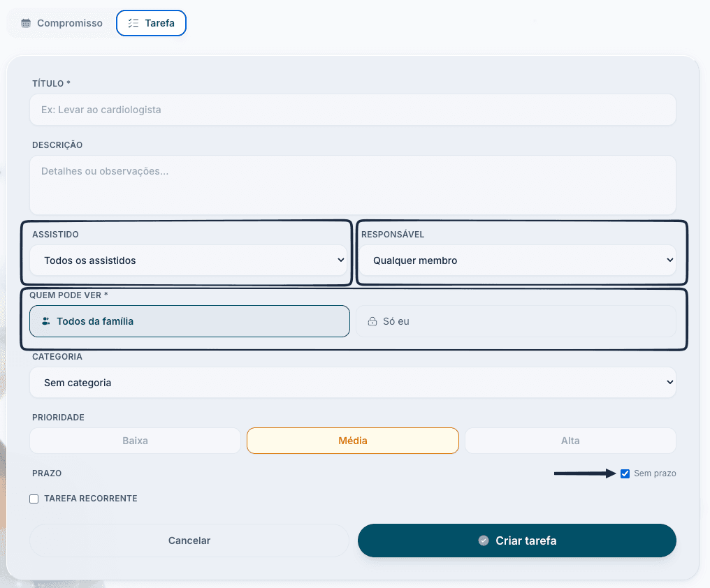Image resolution: width=710 pixels, height=588 pixels.
Task: Open the Assistido dropdown
Action: tap(189, 260)
